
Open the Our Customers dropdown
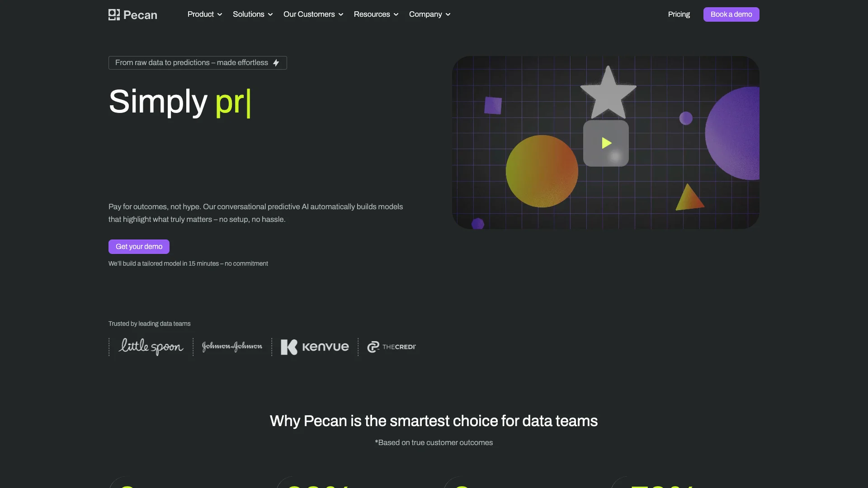tap(313, 14)
